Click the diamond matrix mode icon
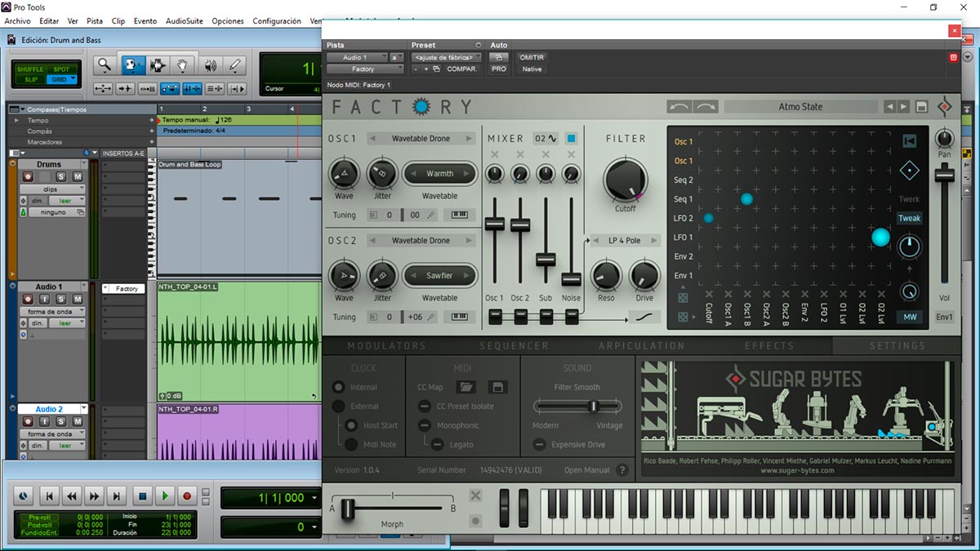 pyautogui.click(x=909, y=171)
